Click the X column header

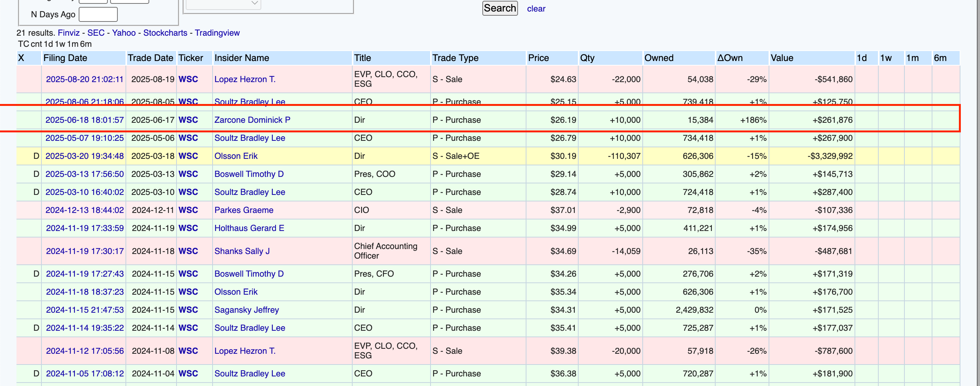pos(21,58)
